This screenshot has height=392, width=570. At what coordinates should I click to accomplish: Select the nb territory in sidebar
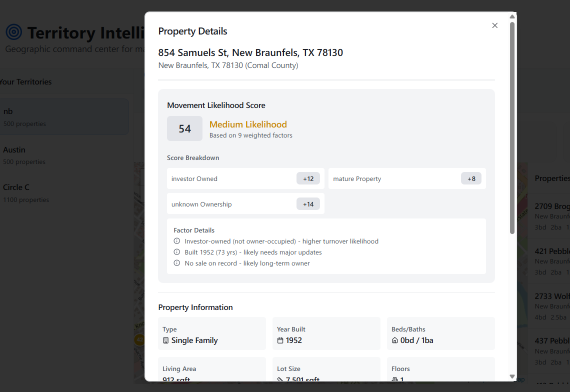pos(64,117)
